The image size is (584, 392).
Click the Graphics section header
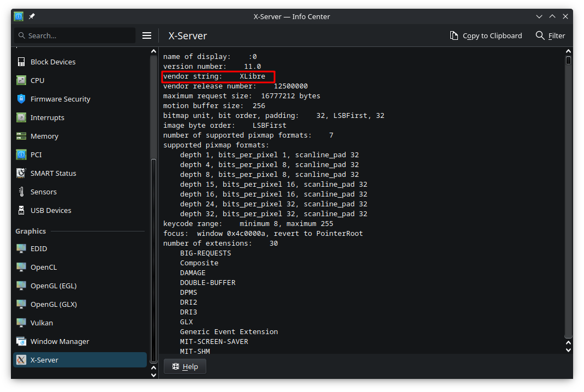[x=31, y=231]
